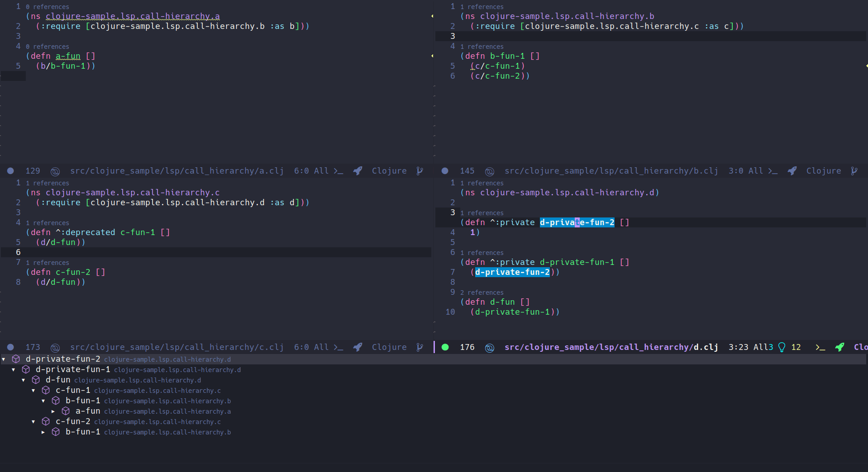Click '2 references' lens above d-fun
The height and width of the screenshot is (472, 868).
click(482, 292)
